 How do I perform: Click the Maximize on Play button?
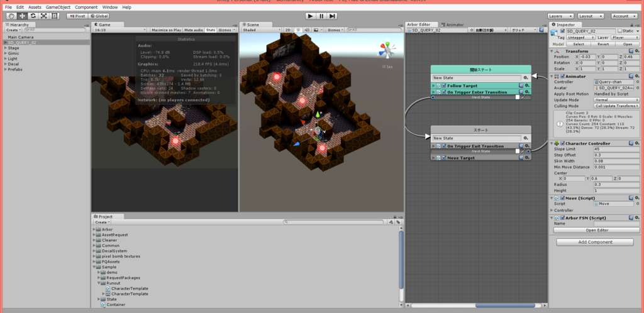pos(166,30)
